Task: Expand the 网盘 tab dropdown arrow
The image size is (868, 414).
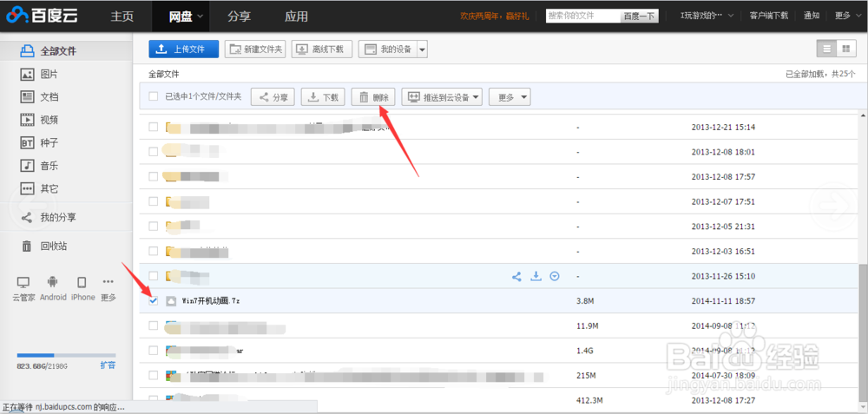Action: point(200,16)
